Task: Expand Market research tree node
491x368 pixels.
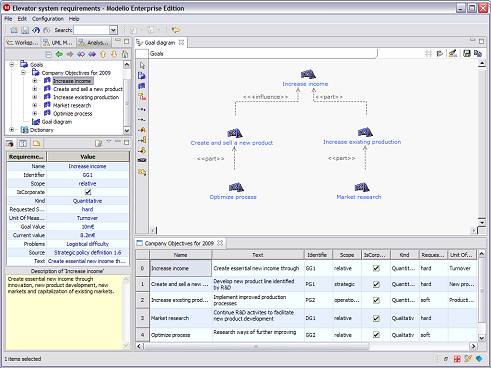Action: 35,105
